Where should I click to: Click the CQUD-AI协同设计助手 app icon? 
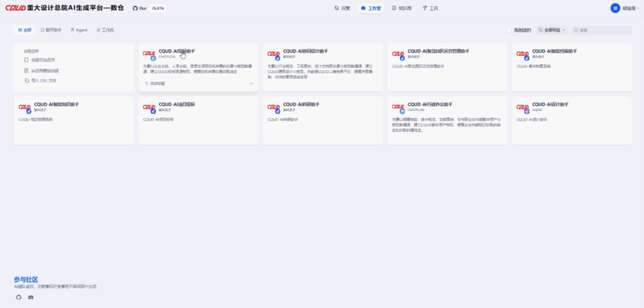273,54
